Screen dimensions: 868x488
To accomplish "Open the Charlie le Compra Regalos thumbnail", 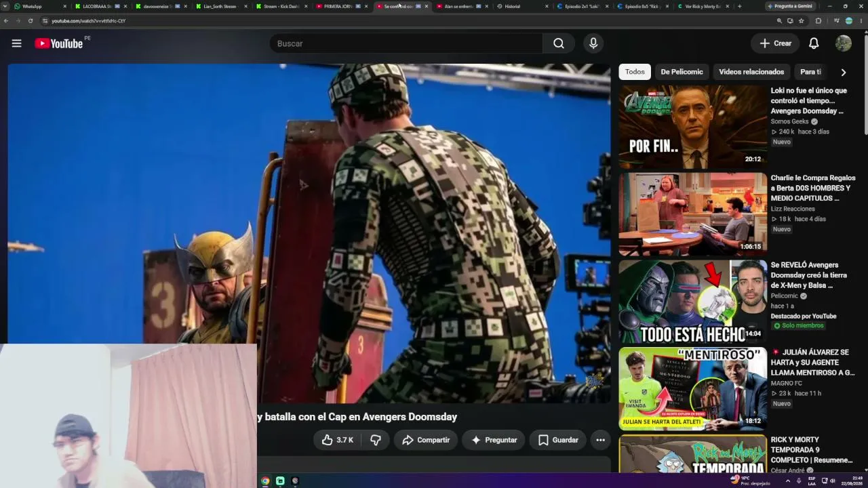I will tap(692, 214).
